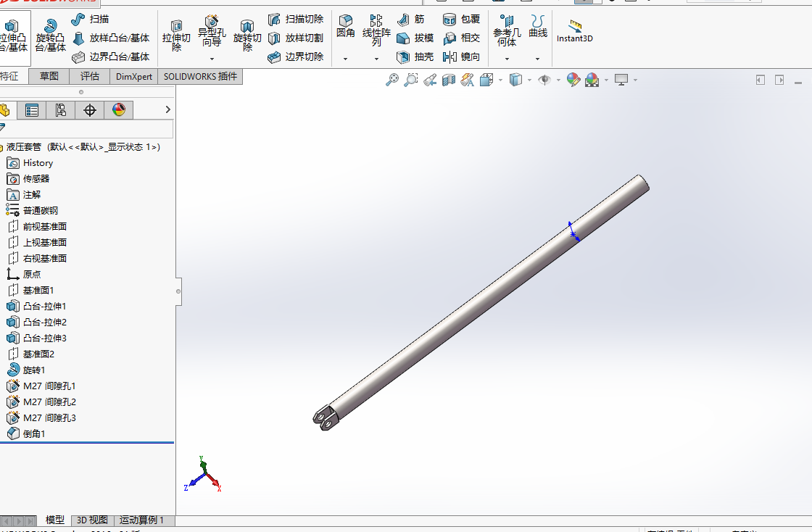Image resolution: width=812 pixels, height=532 pixels.
Task: Open the Hole Wizard (异型孔向导) tool
Action: click(x=211, y=31)
